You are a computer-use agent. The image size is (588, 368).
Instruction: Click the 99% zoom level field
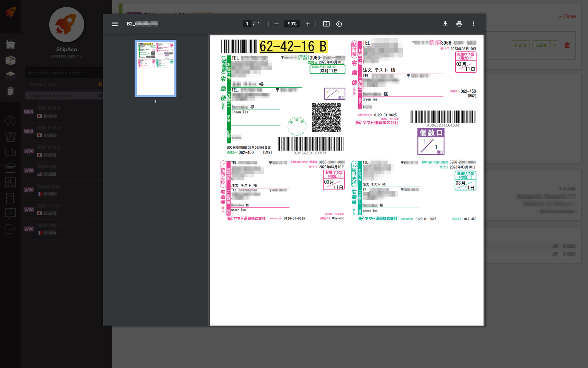pyautogui.click(x=292, y=24)
